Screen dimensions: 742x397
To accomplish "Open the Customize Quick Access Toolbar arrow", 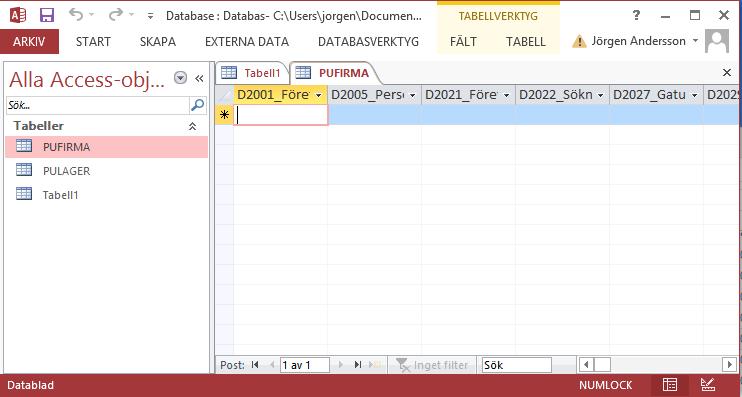I will (x=150, y=16).
